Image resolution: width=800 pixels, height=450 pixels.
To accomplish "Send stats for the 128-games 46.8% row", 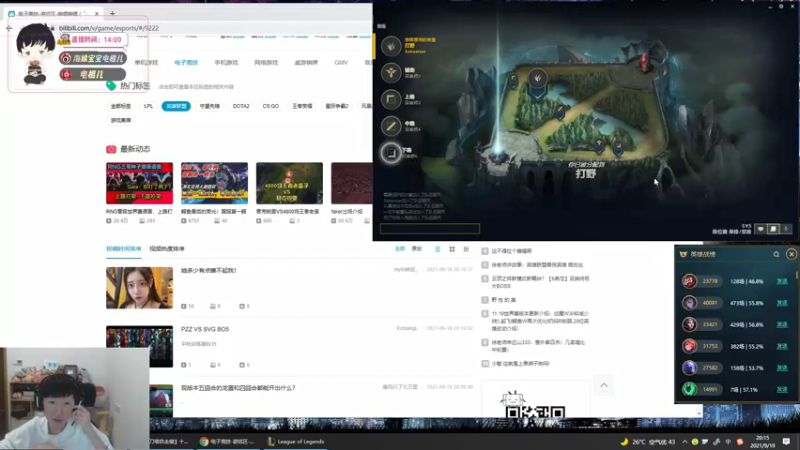I will click(782, 281).
